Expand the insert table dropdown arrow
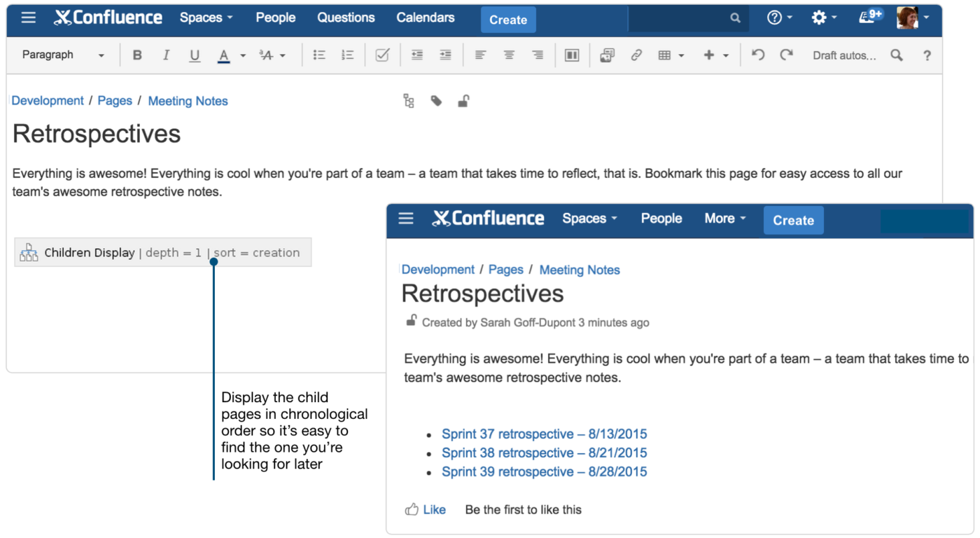 coord(681,55)
